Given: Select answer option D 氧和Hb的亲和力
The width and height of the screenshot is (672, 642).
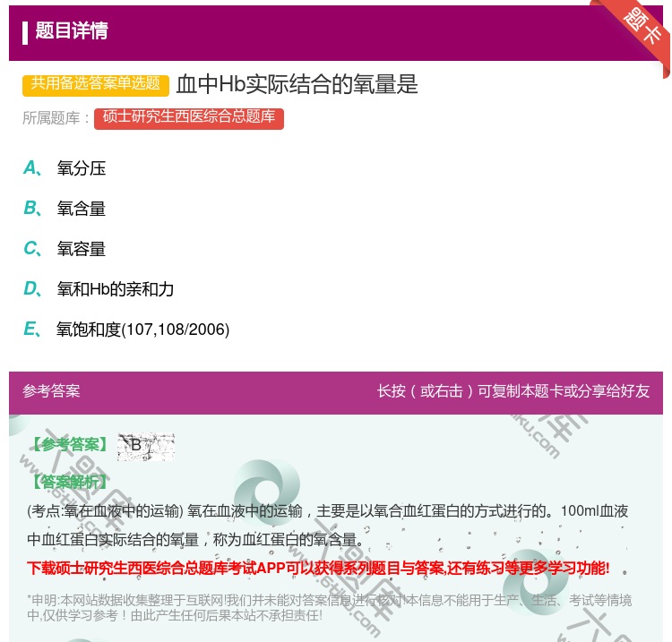Looking at the screenshot, I should tap(99, 289).
